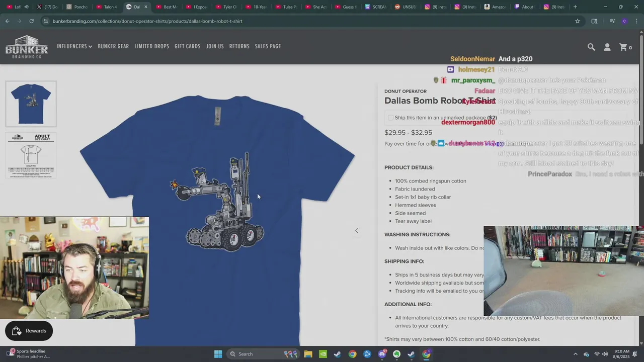Open network Wi-Fi status icon

[x=597, y=354]
